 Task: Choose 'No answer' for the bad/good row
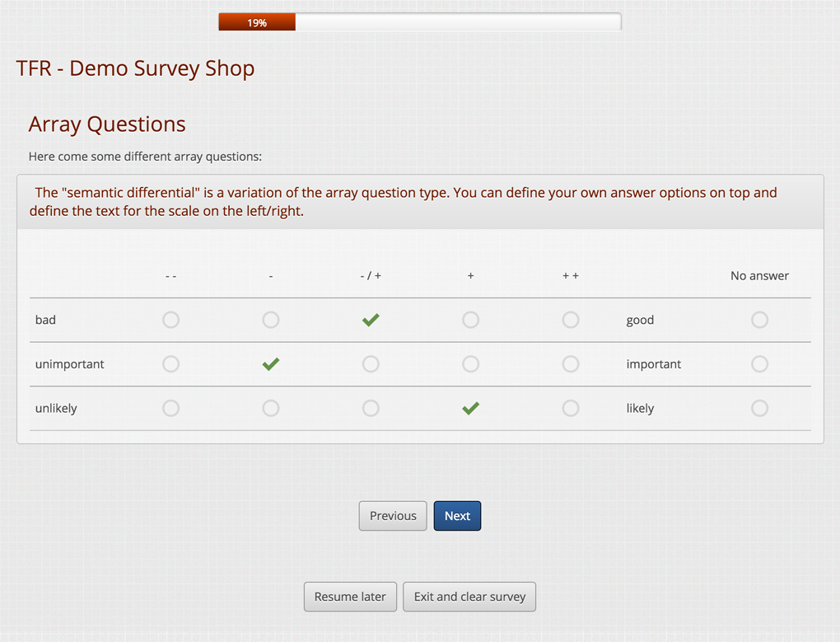point(759,320)
